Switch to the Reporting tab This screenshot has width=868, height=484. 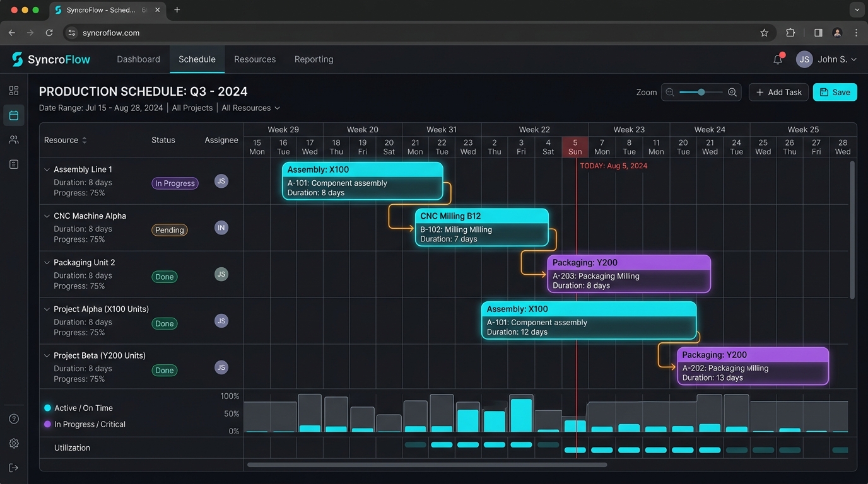tap(314, 59)
